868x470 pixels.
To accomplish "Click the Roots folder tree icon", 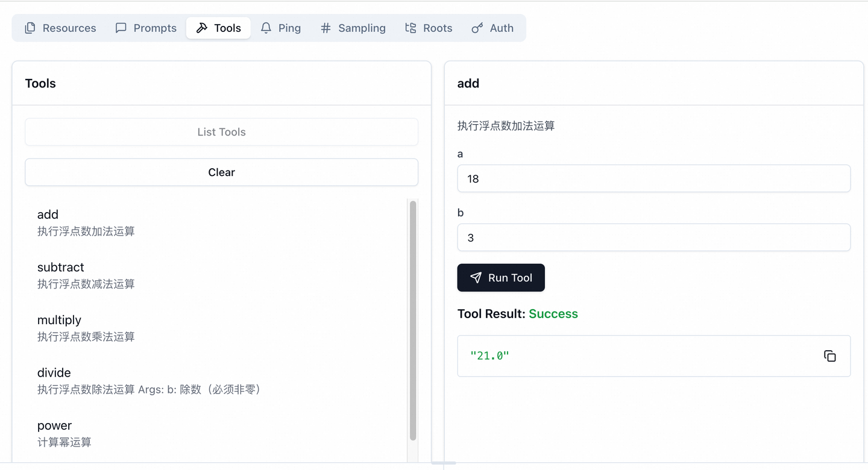I will point(410,28).
